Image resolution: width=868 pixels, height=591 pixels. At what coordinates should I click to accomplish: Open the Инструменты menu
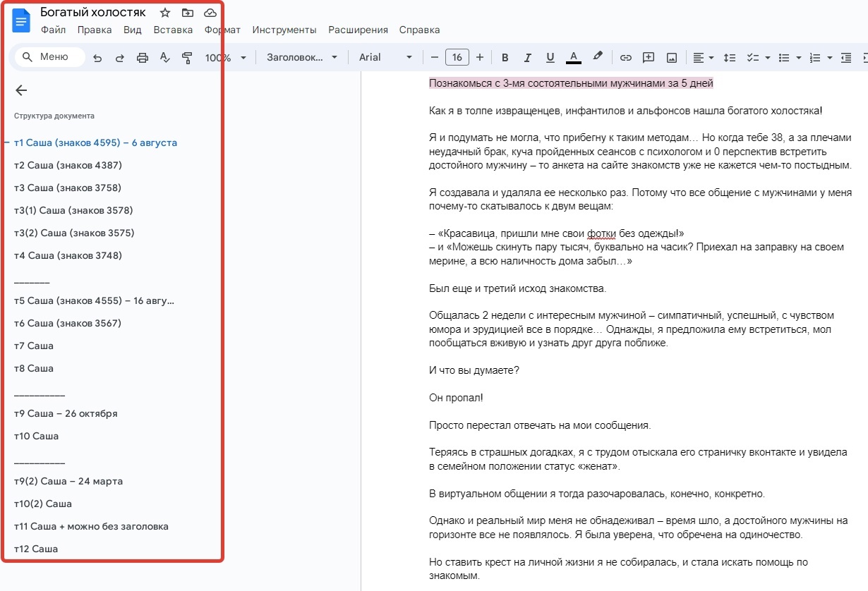tap(284, 30)
